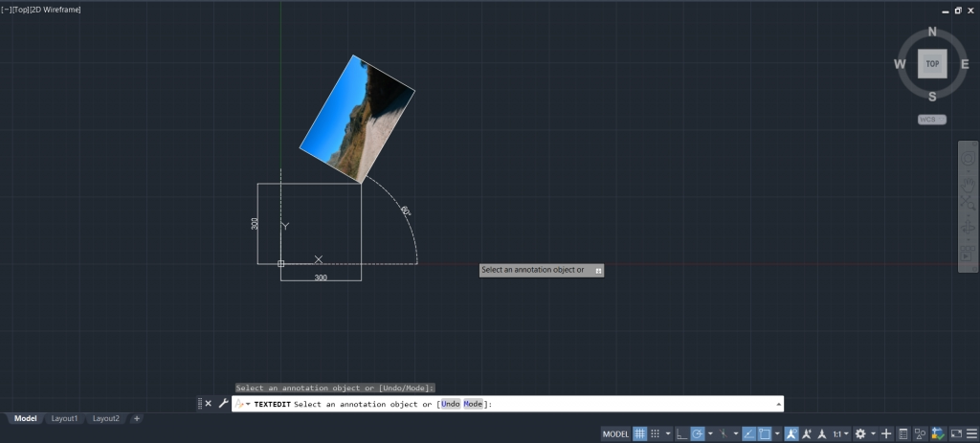Screen dimensions: 980x443
Task: Restore down the drawing window
Action: pyautogui.click(x=958, y=10)
